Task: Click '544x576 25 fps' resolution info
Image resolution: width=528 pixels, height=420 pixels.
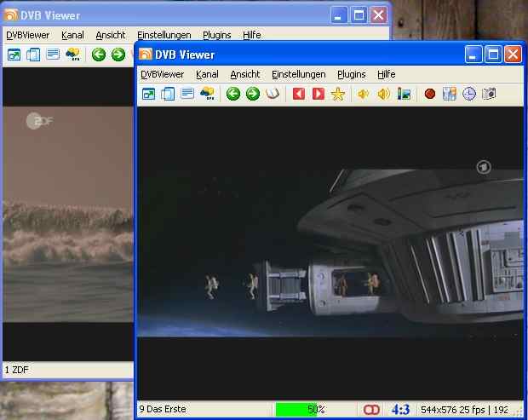Action: 453,410
